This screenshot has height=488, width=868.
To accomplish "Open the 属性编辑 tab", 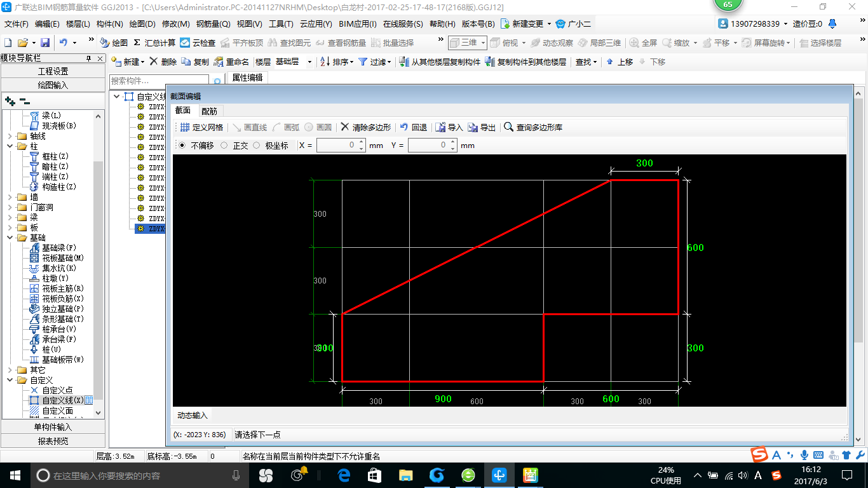I will point(247,78).
